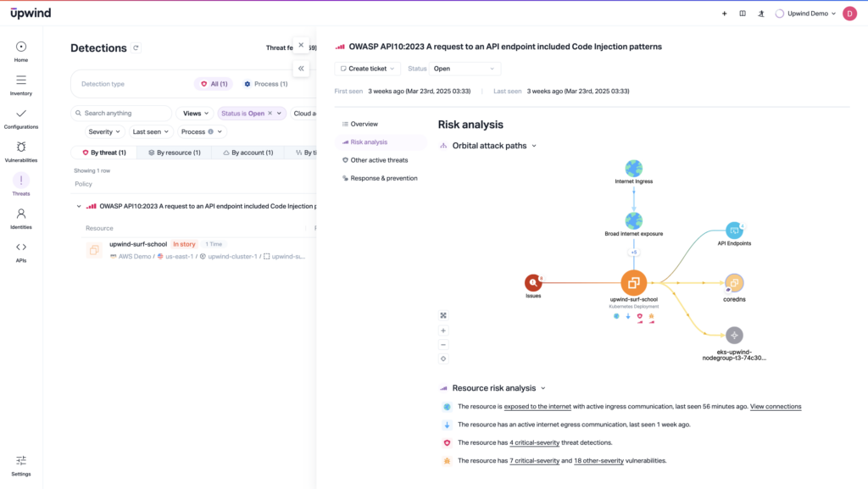Click the Search anything field

pyautogui.click(x=121, y=113)
